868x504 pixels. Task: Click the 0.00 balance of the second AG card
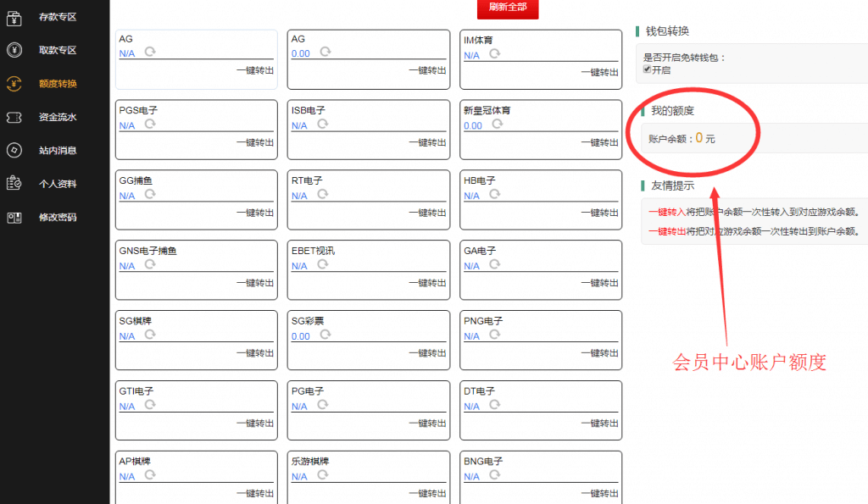(300, 53)
